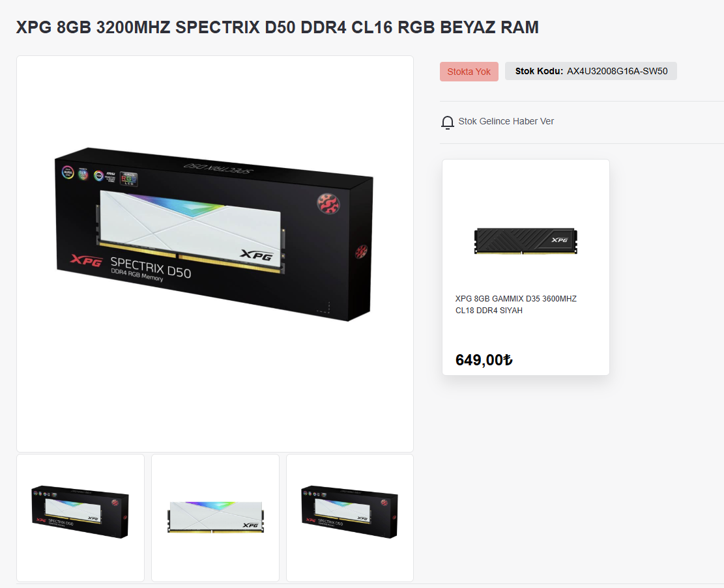Click the main Spectrix D50 product image
724x588 pixels.
(x=215, y=254)
